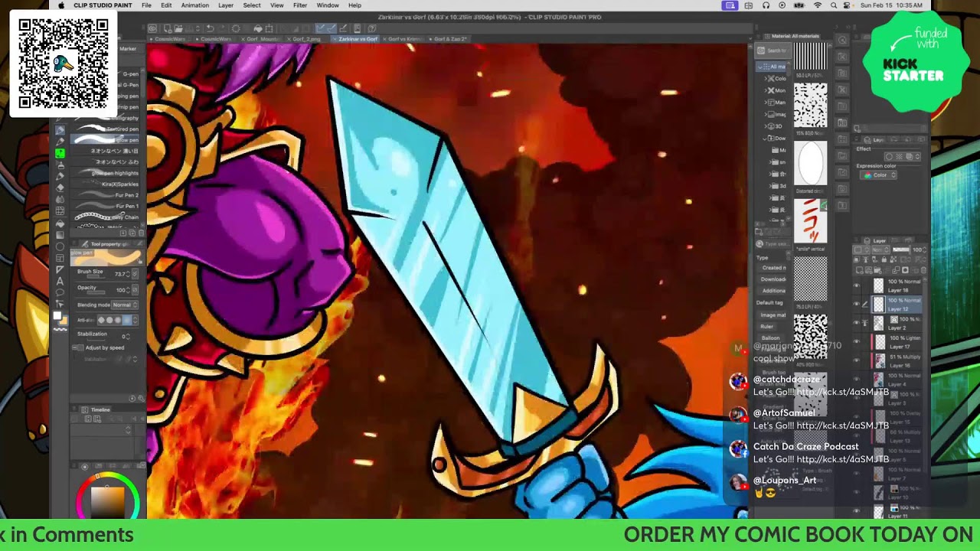Viewport: 980px width, 551px height.
Task: Open the File menu
Action: pos(146,5)
